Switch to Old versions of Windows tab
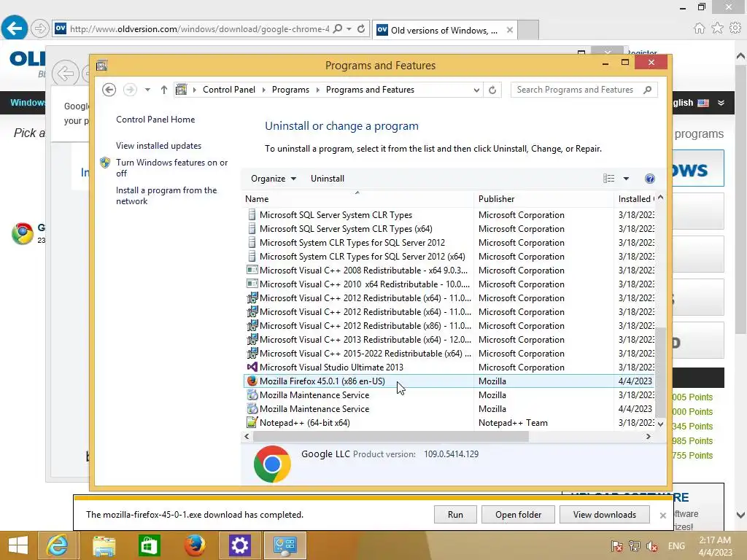The height and width of the screenshot is (560, 747). [444, 30]
